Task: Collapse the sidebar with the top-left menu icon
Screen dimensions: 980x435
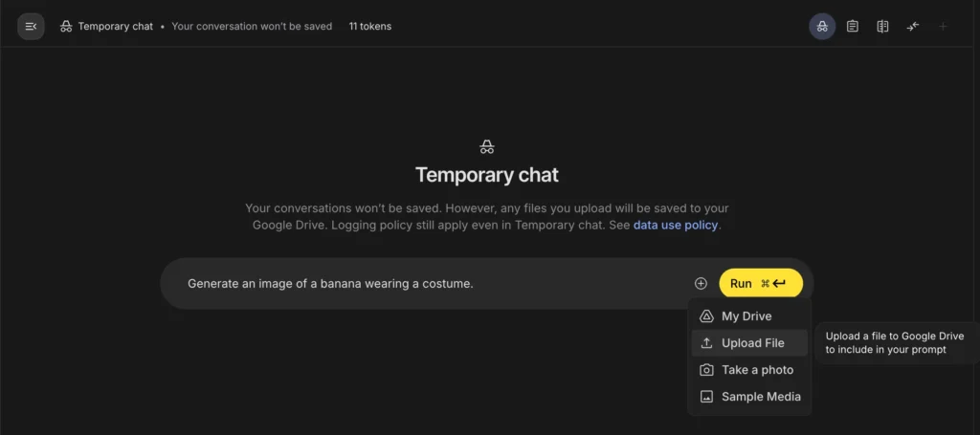Action: click(31, 26)
